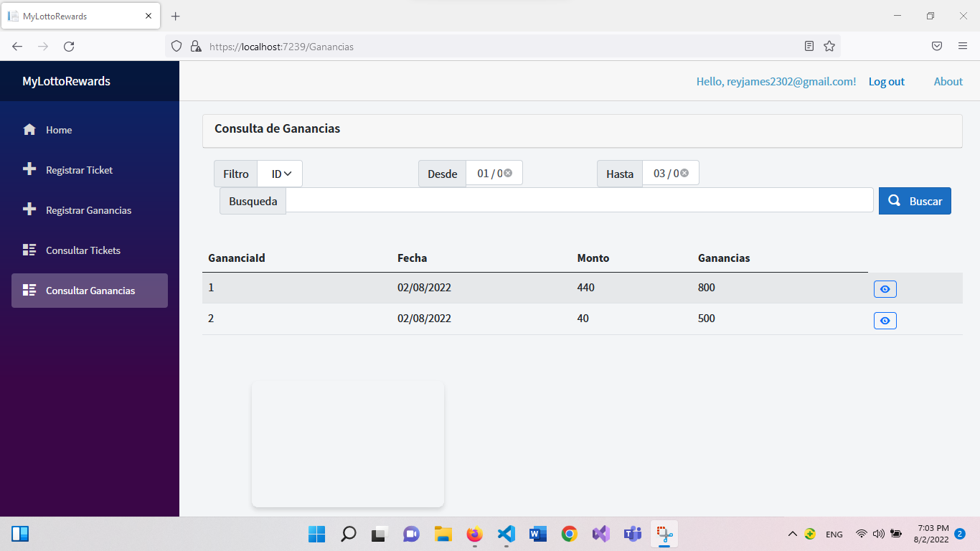Image resolution: width=980 pixels, height=551 pixels.
Task: Open Visual Studio Code from taskbar
Action: tap(507, 534)
